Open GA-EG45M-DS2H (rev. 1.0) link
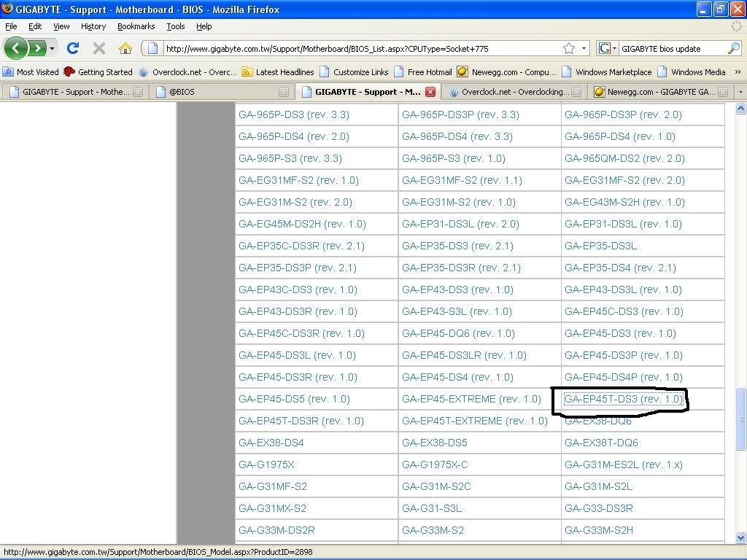Viewport: 747px width, 560px height. 302,225
